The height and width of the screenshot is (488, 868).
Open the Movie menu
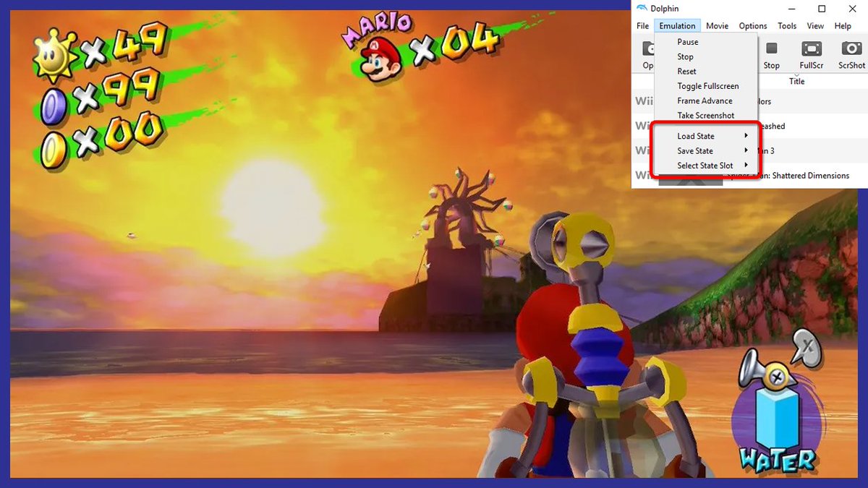[x=717, y=26]
